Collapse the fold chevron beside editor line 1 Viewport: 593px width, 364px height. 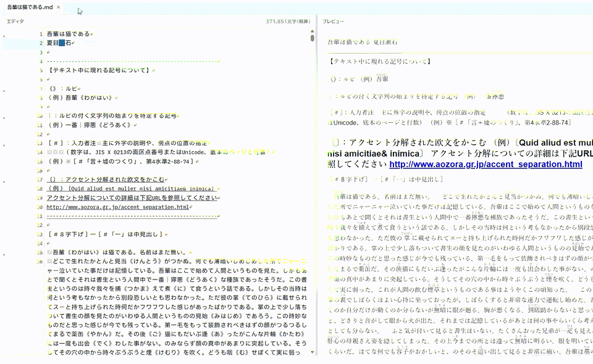(4, 36)
